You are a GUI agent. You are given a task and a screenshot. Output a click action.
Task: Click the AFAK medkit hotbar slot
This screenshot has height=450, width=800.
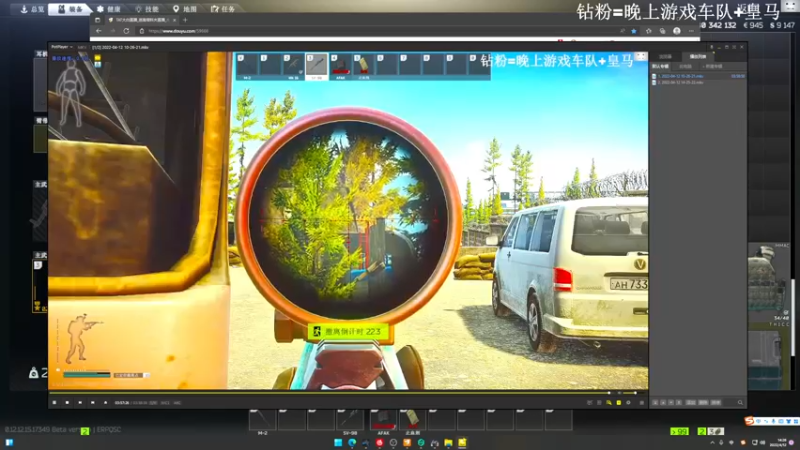pyautogui.click(x=383, y=420)
